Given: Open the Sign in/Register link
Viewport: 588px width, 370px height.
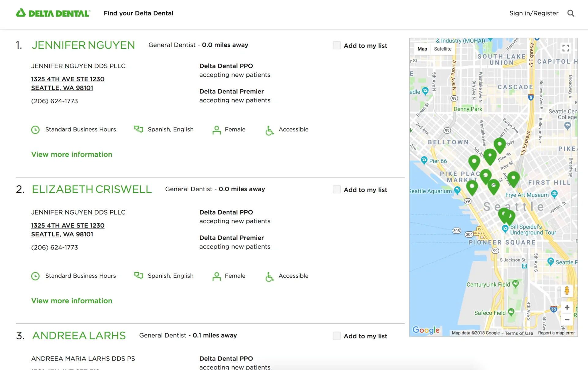Looking at the screenshot, I should tap(533, 13).
